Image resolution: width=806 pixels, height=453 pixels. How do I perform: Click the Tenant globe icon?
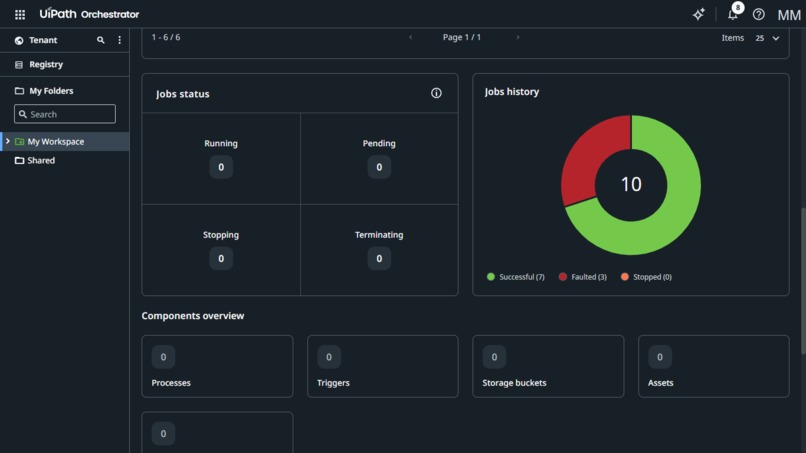coord(19,40)
